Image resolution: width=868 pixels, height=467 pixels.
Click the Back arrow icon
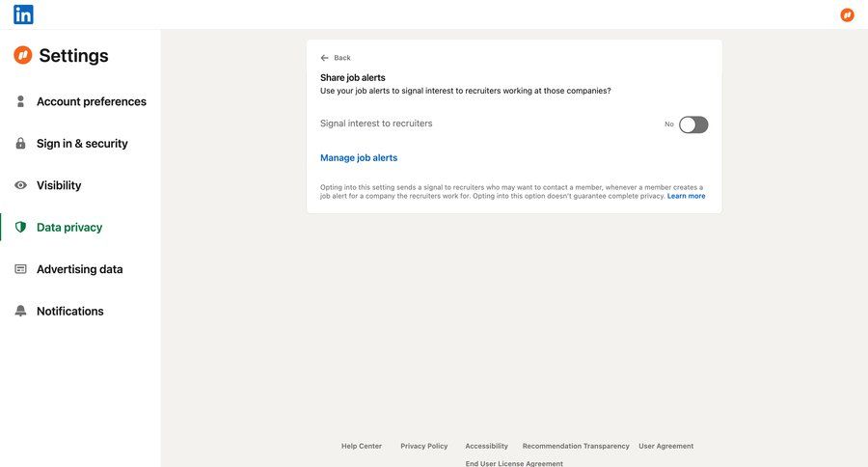pos(325,58)
